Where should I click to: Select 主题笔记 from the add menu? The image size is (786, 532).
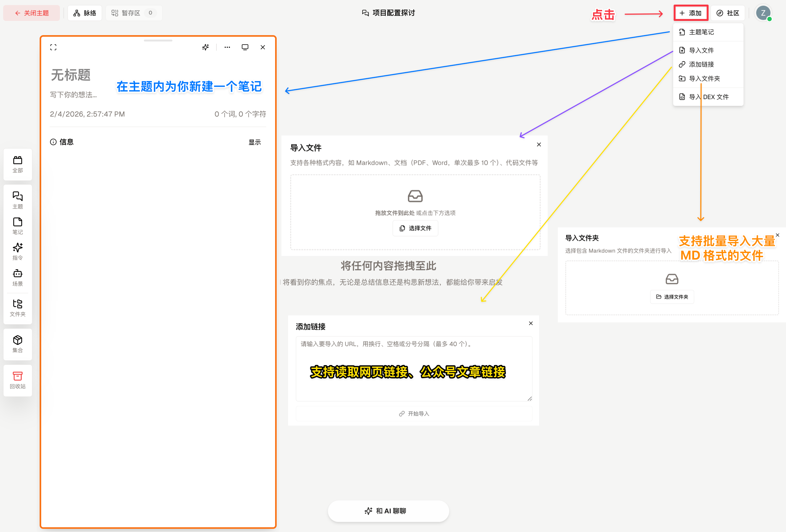[701, 32]
